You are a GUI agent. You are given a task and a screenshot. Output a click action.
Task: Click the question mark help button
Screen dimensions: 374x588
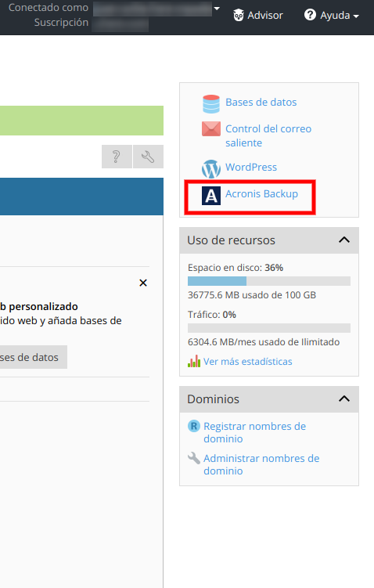(117, 157)
